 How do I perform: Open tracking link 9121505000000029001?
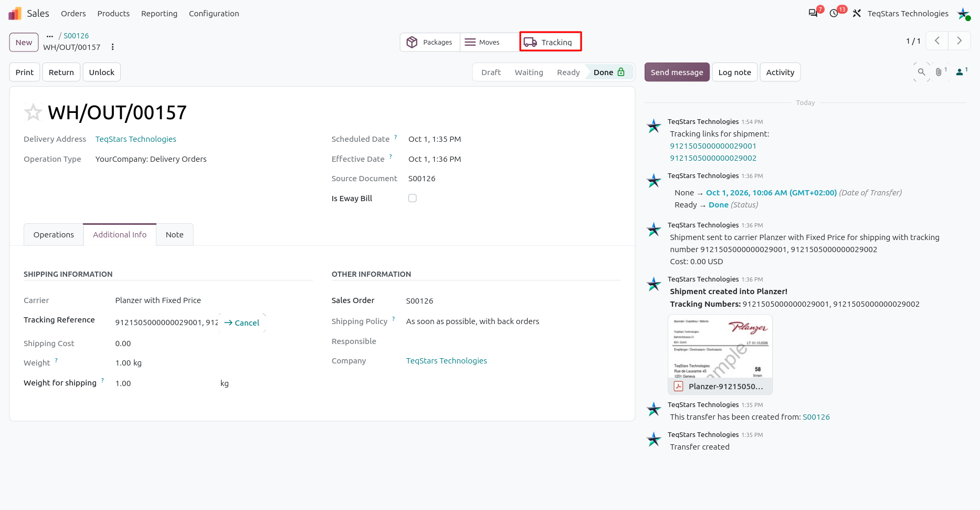pos(713,146)
